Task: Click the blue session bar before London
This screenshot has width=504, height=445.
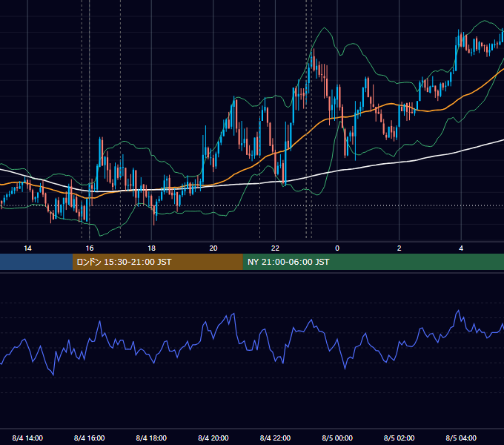Action: click(x=36, y=262)
